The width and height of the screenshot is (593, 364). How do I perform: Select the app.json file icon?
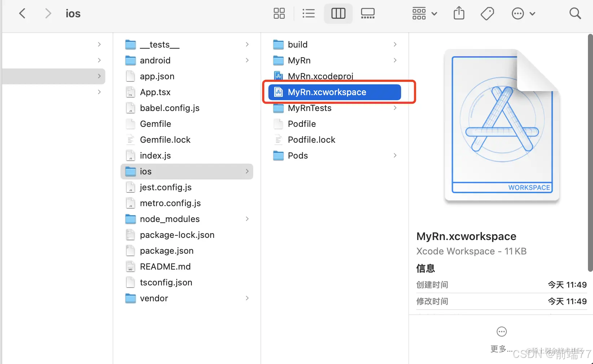pyautogui.click(x=130, y=76)
